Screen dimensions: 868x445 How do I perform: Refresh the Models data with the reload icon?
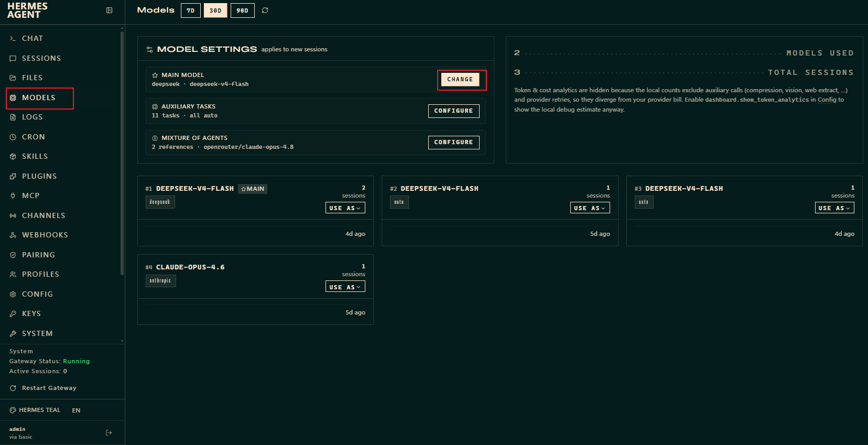[x=265, y=10]
